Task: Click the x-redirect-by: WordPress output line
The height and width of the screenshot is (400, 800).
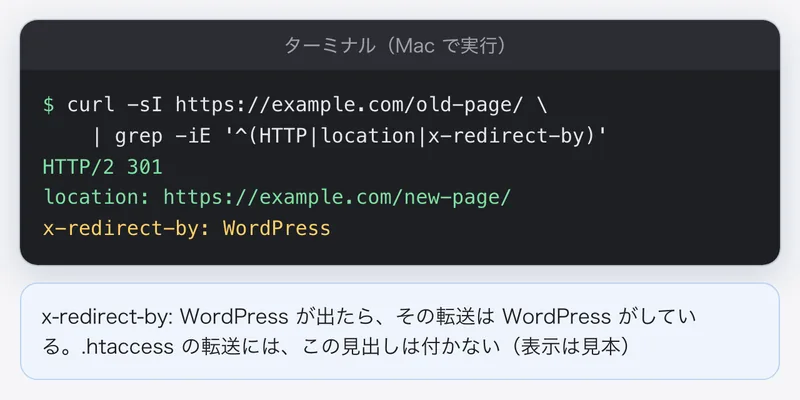Action: tap(187, 228)
